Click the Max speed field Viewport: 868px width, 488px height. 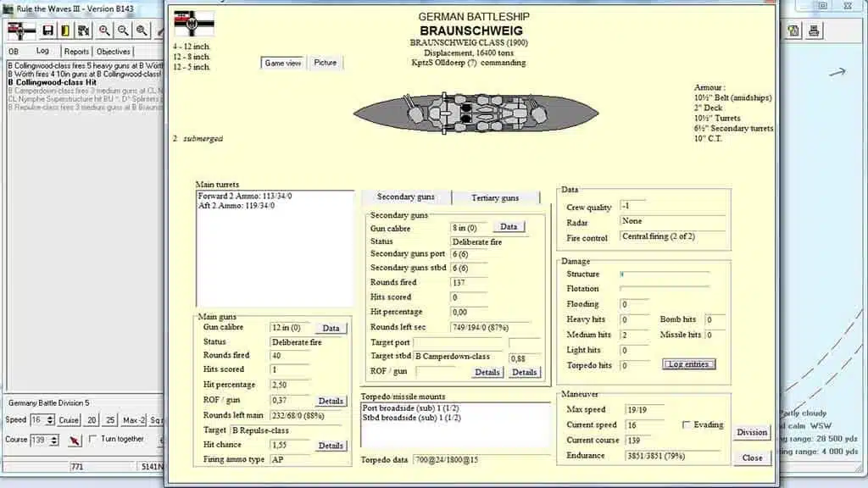[645, 410]
